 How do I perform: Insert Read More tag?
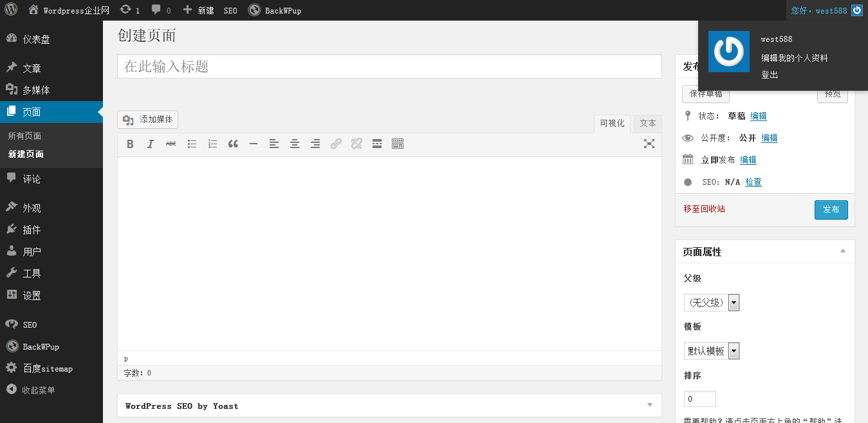click(x=377, y=144)
